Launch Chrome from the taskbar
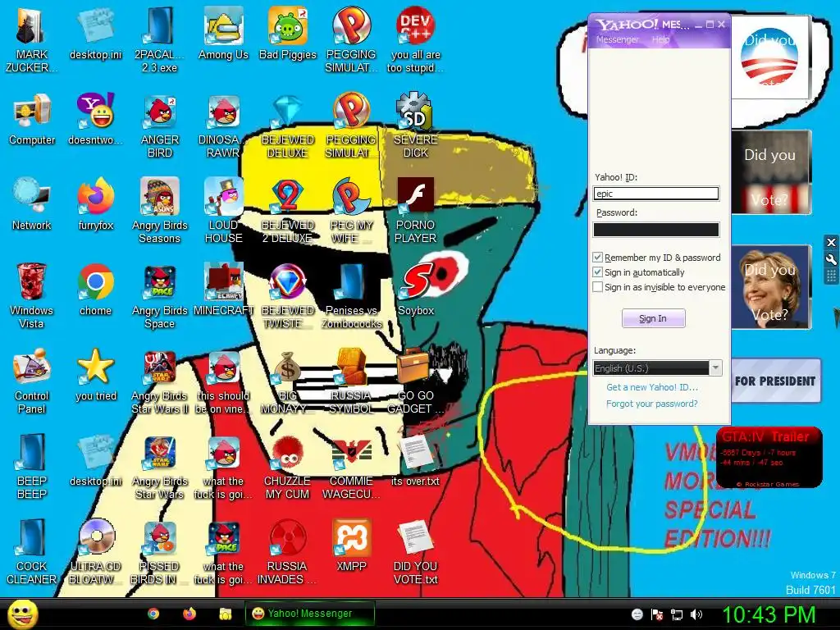The image size is (840, 630). point(153,614)
